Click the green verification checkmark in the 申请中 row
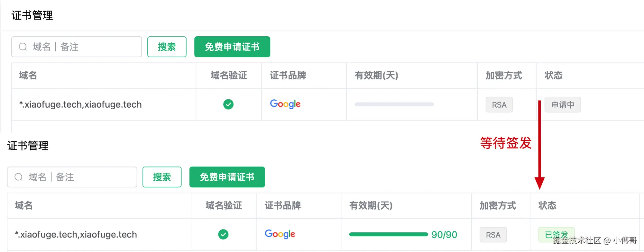Screen dimensions: 644x252 [228, 104]
